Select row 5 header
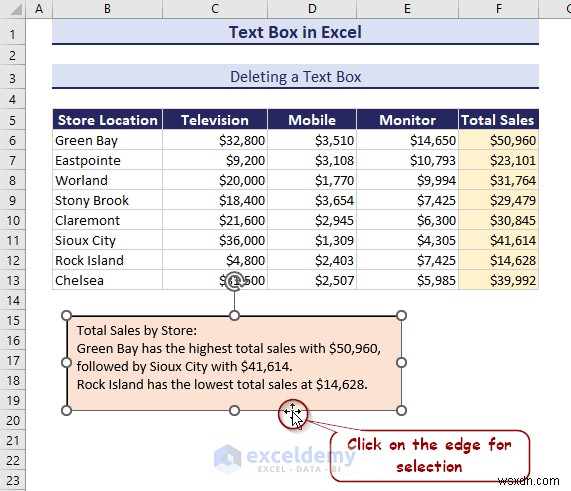Viewport: 571px width, 491px height. [13, 120]
